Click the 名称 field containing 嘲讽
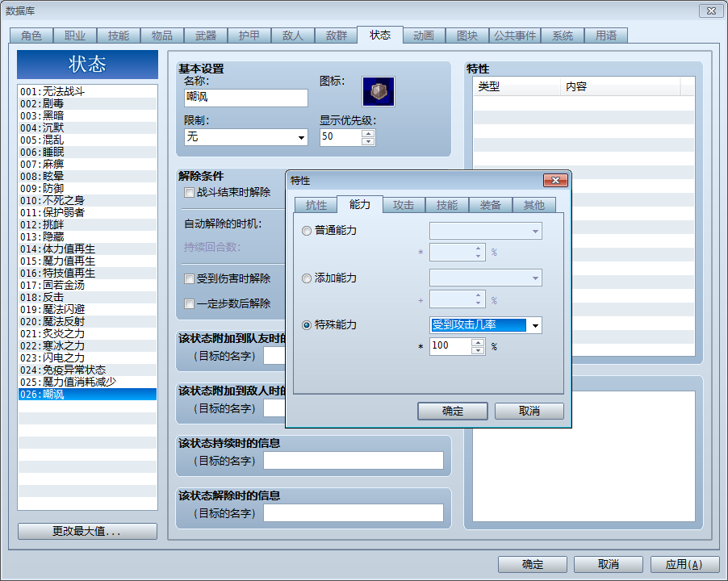728x581 pixels. (x=246, y=98)
